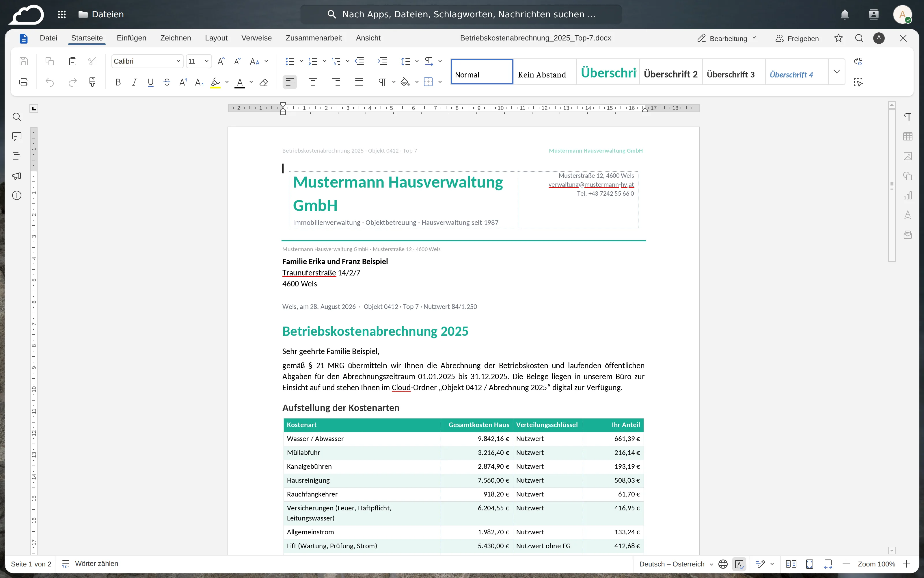Image resolution: width=924 pixels, height=578 pixels.
Task: Toggle Bold formatting
Action: point(118,82)
